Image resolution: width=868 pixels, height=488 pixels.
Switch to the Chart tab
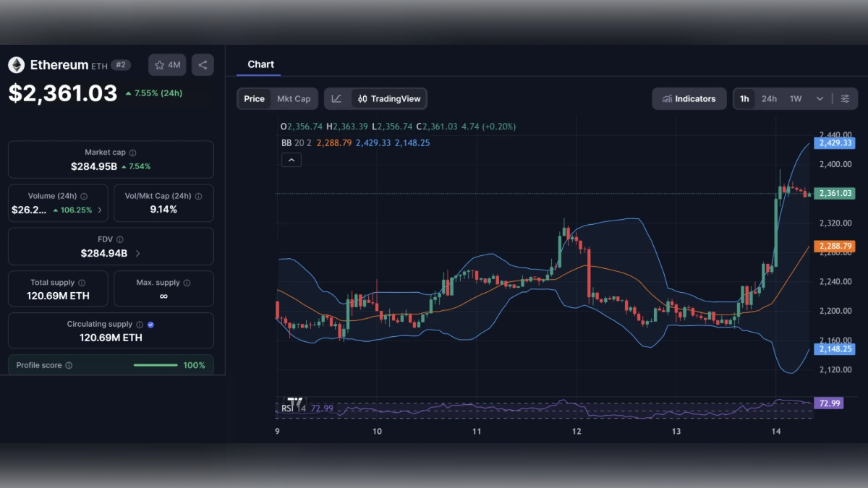(261, 64)
